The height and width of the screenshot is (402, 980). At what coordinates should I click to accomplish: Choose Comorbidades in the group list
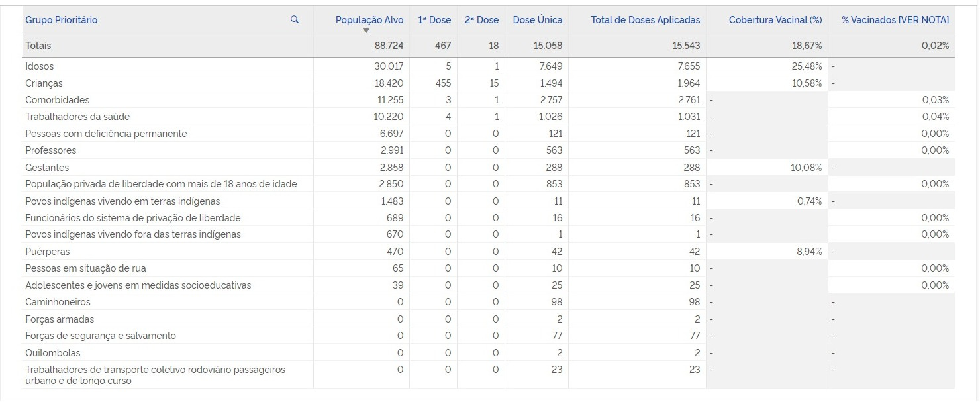(x=57, y=100)
